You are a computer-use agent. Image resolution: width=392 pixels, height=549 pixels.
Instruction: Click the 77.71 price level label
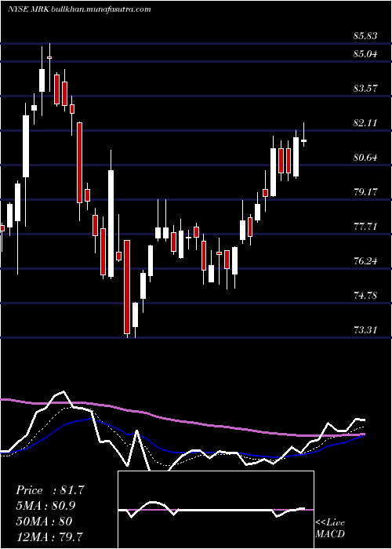[x=366, y=227]
